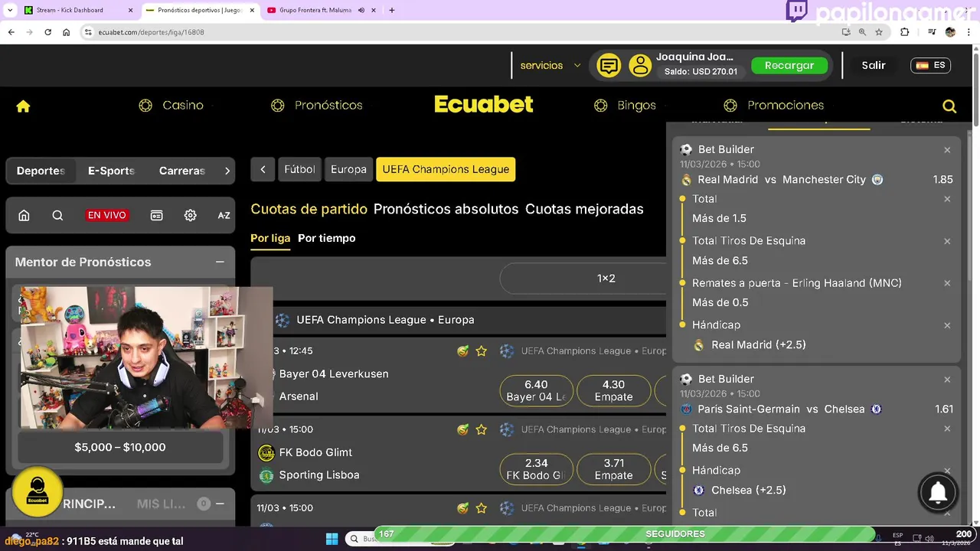Click the browser reload icon
This screenshot has height=551, width=980.
[47, 32]
